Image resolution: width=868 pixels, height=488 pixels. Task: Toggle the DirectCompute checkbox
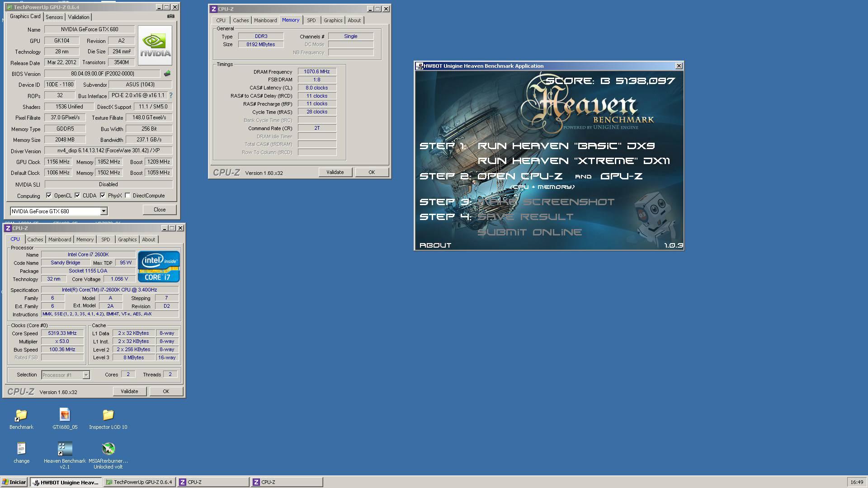click(x=128, y=196)
